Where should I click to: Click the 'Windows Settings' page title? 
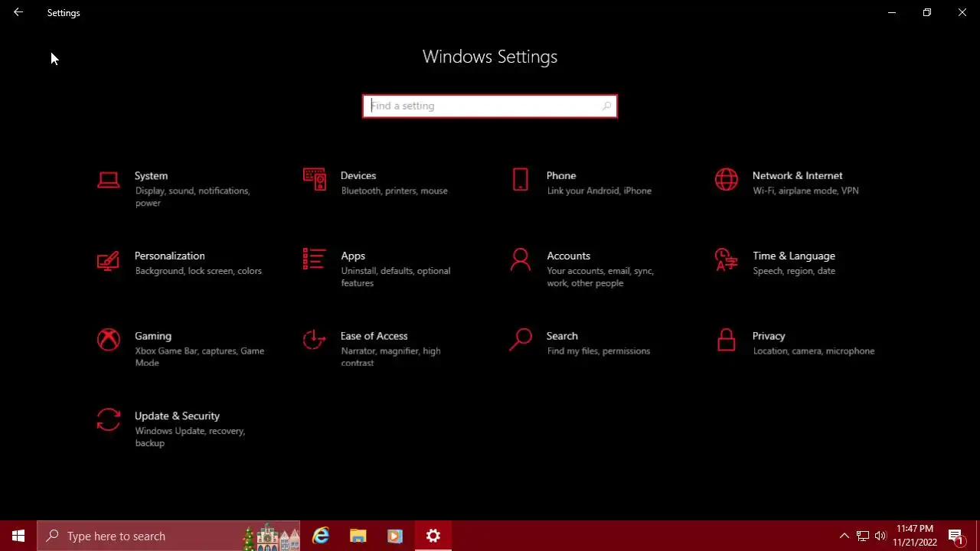(x=490, y=57)
